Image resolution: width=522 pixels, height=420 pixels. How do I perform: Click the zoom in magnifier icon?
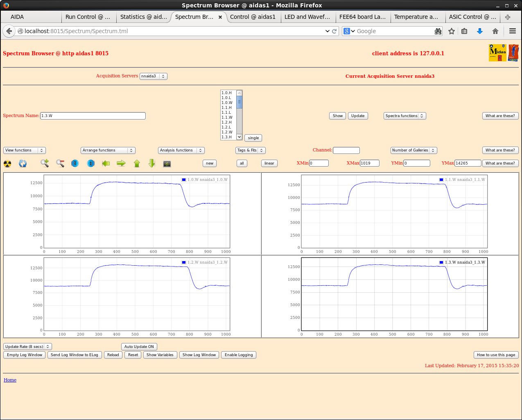click(x=45, y=163)
